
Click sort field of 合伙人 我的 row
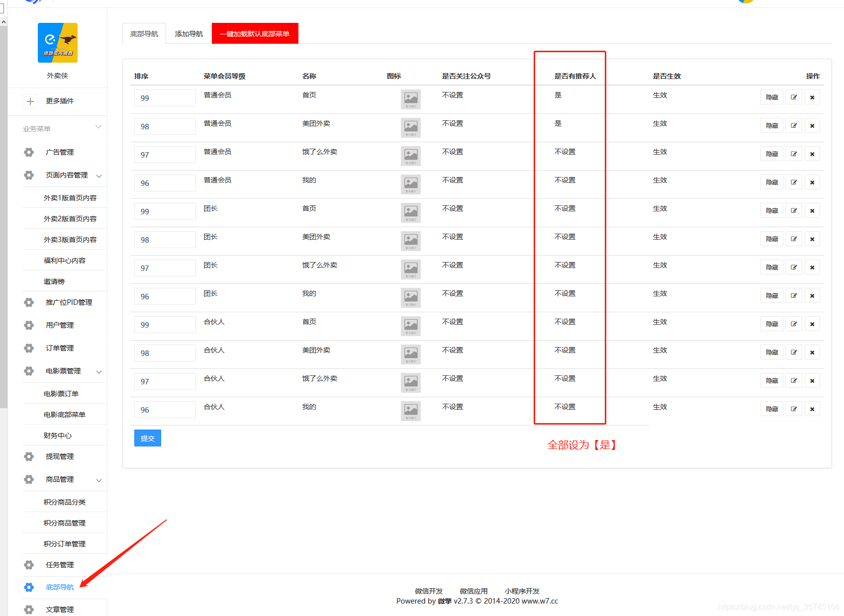(x=165, y=410)
